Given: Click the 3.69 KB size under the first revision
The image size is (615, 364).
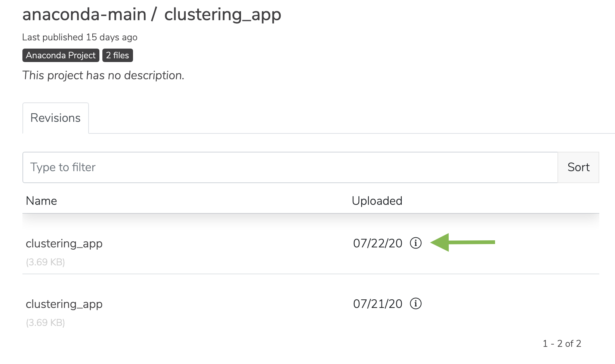Looking at the screenshot, I should tap(46, 262).
